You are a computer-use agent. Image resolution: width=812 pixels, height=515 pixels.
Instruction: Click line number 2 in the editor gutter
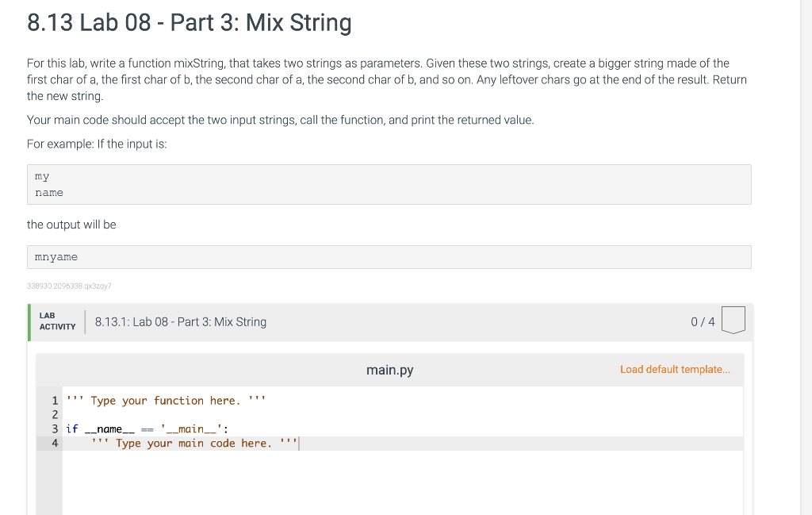55,415
